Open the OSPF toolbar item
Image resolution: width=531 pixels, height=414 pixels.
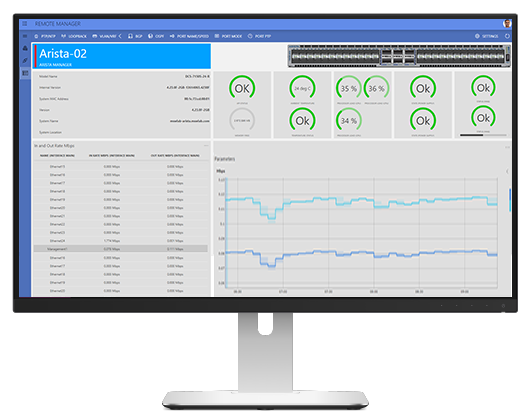pyautogui.click(x=156, y=36)
